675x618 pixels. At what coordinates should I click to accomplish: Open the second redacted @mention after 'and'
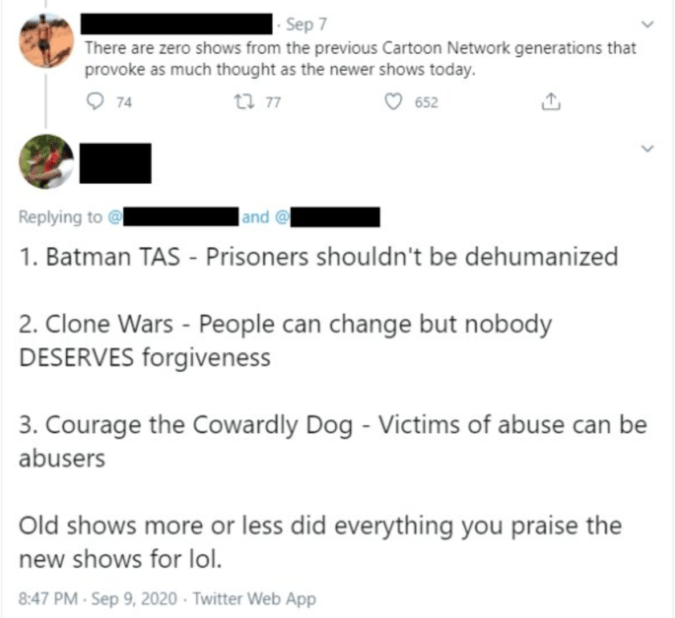pyautogui.click(x=328, y=217)
